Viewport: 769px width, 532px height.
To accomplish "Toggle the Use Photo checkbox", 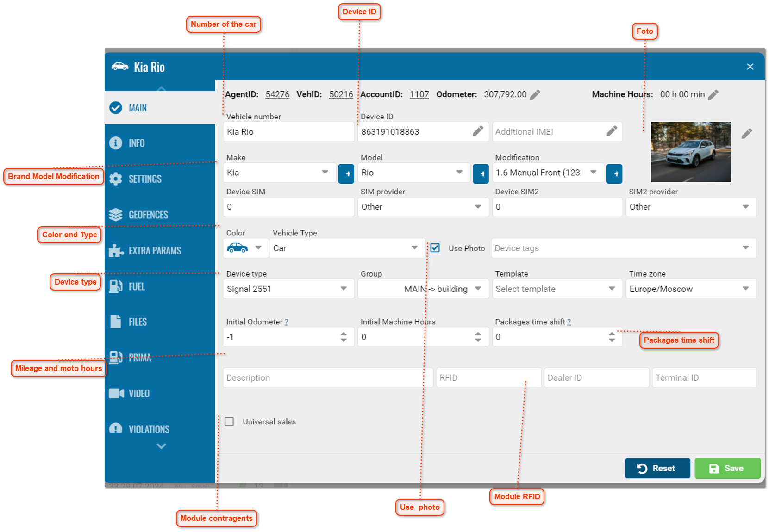I will (x=435, y=248).
